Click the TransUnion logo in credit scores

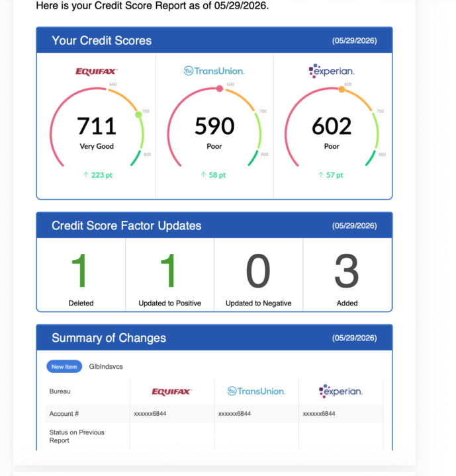coord(214,71)
